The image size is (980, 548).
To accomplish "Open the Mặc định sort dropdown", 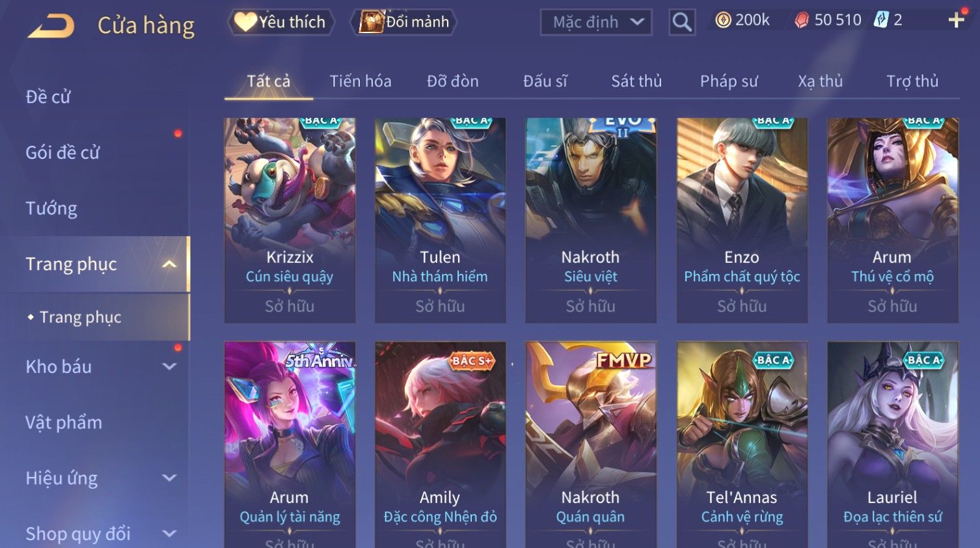I will click(x=596, y=22).
